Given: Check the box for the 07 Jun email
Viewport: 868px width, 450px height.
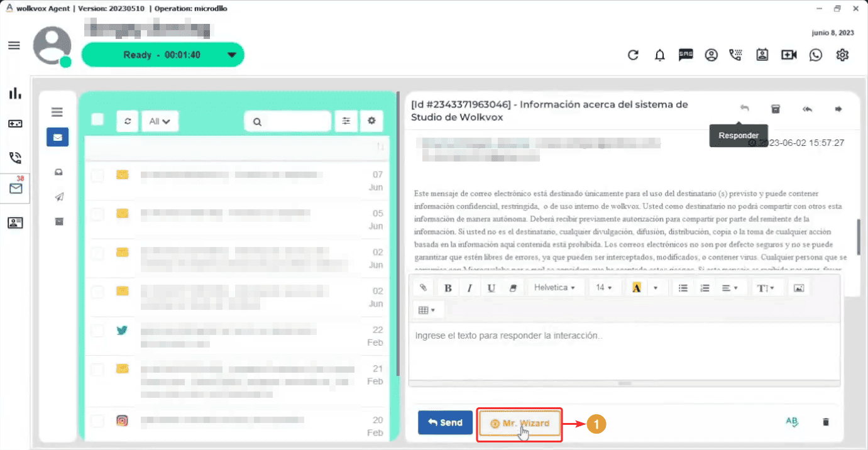Looking at the screenshot, I should coord(97,175).
